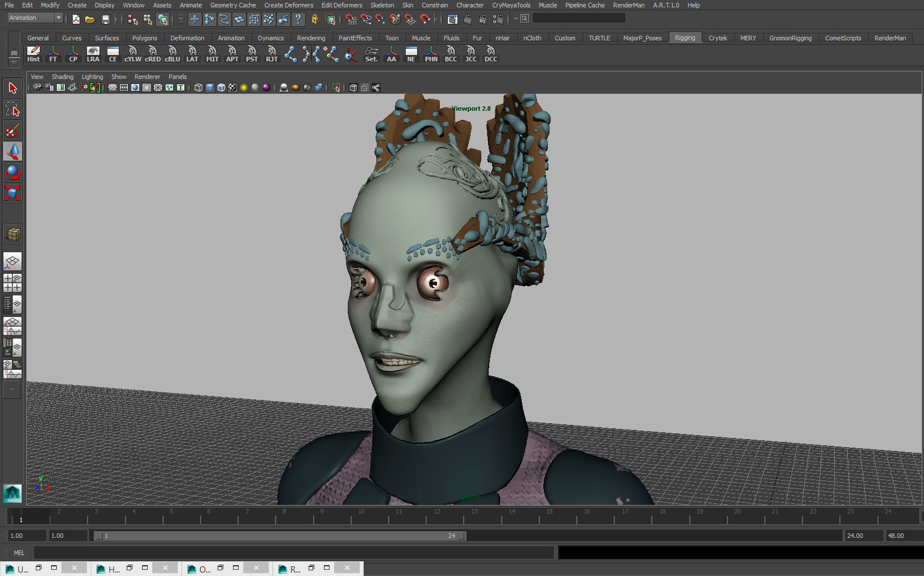Screen dimensions: 924x576
Task: Click the DCC shelf button
Action: [491, 55]
